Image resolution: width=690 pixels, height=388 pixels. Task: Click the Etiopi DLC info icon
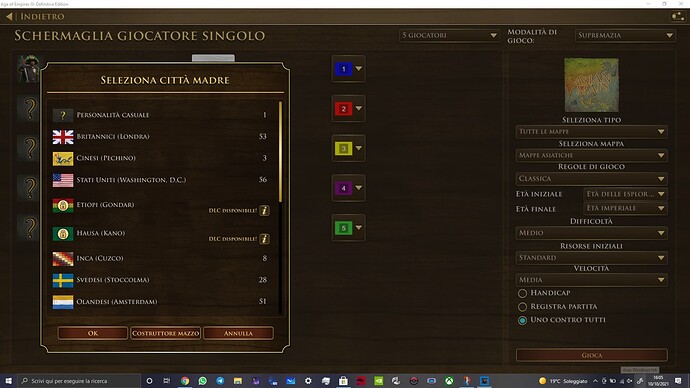tap(264, 210)
